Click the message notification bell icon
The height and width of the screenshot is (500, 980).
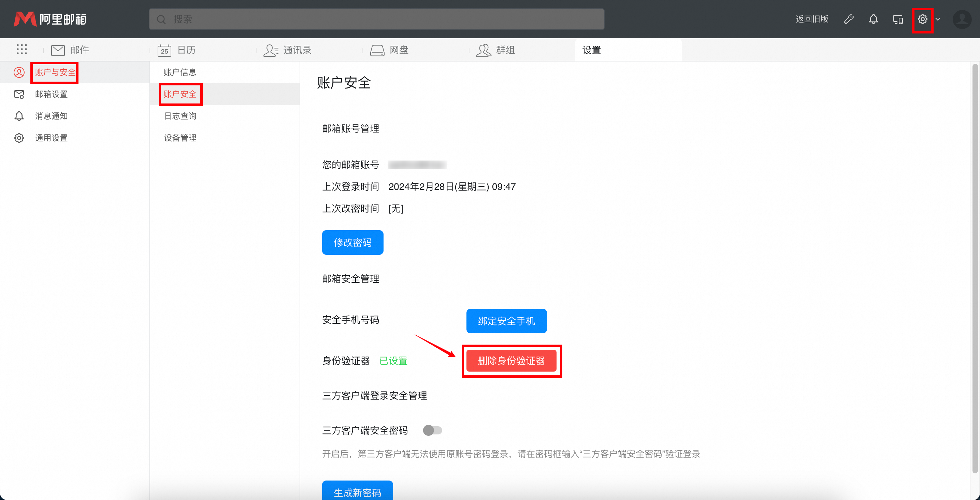click(19, 116)
